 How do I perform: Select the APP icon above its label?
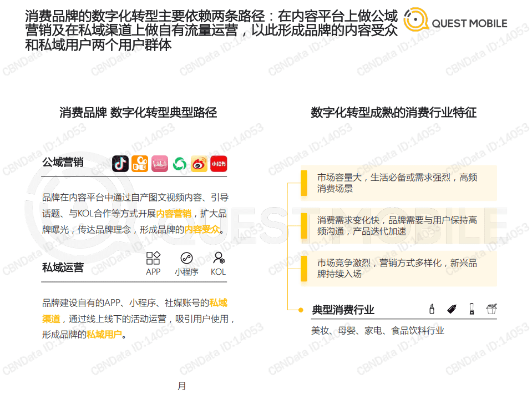[153, 258]
